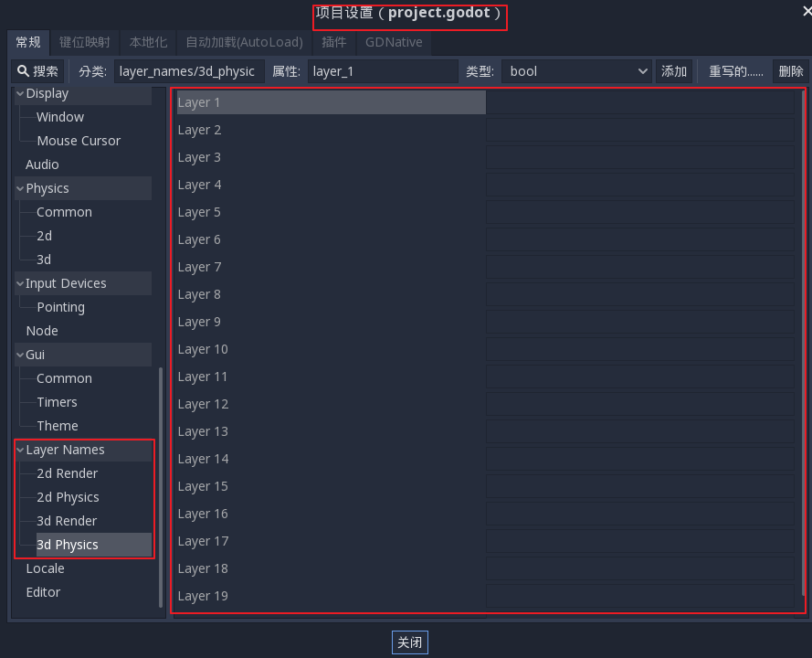Click the 删除 button
This screenshot has height=658, width=812.
791,71
